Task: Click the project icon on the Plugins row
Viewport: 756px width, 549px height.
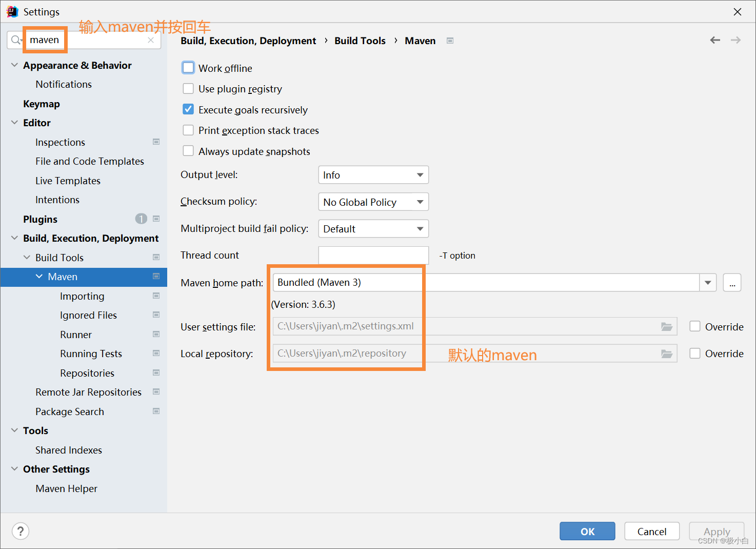Action: 156,219
